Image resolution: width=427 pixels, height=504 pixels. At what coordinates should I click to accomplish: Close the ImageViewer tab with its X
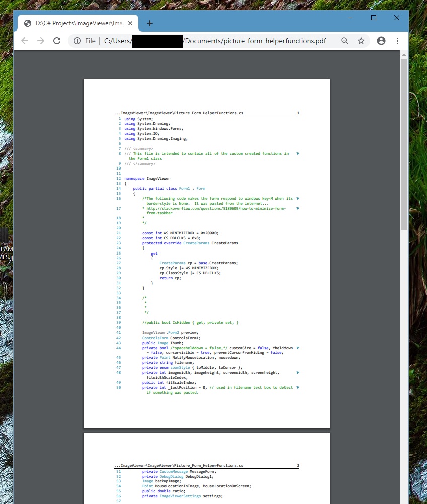coord(130,23)
